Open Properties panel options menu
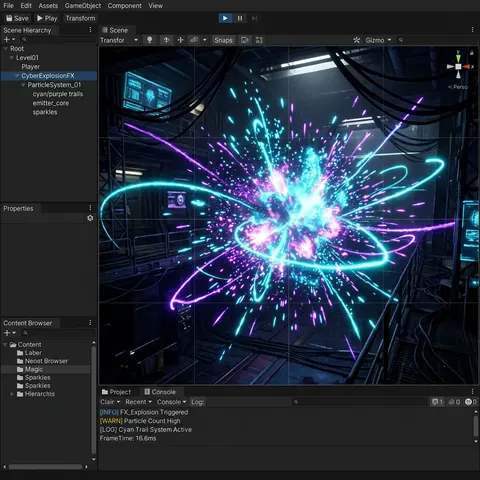The height and width of the screenshot is (480, 480). [x=90, y=208]
